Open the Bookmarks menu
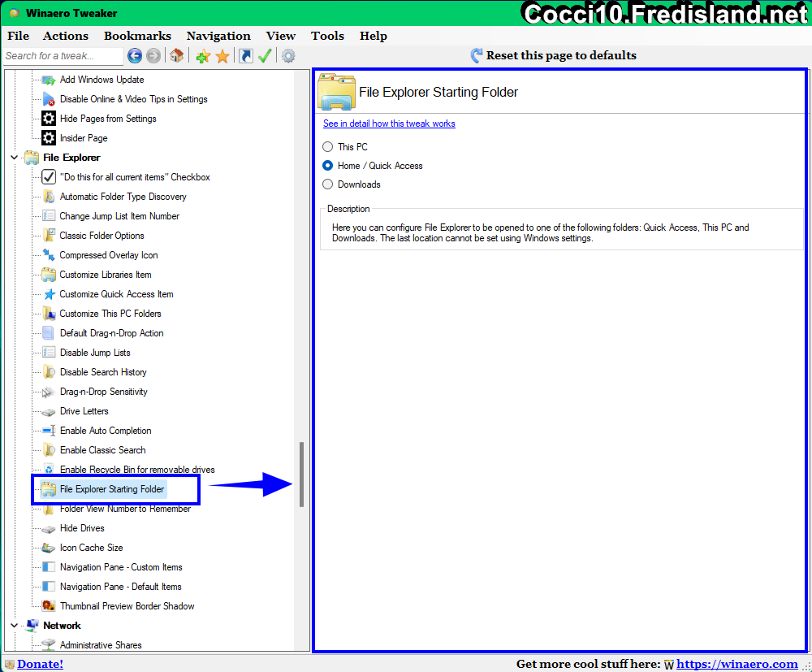The height and width of the screenshot is (672, 812). 137,36
